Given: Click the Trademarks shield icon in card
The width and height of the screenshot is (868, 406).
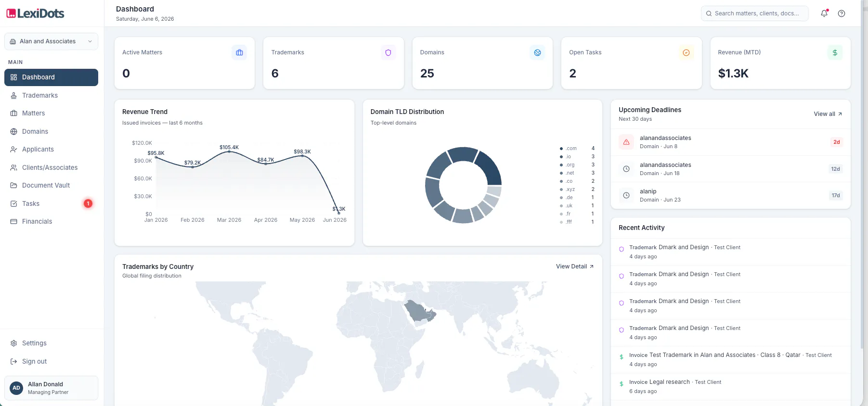Looking at the screenshot, I should coord(388,52).
